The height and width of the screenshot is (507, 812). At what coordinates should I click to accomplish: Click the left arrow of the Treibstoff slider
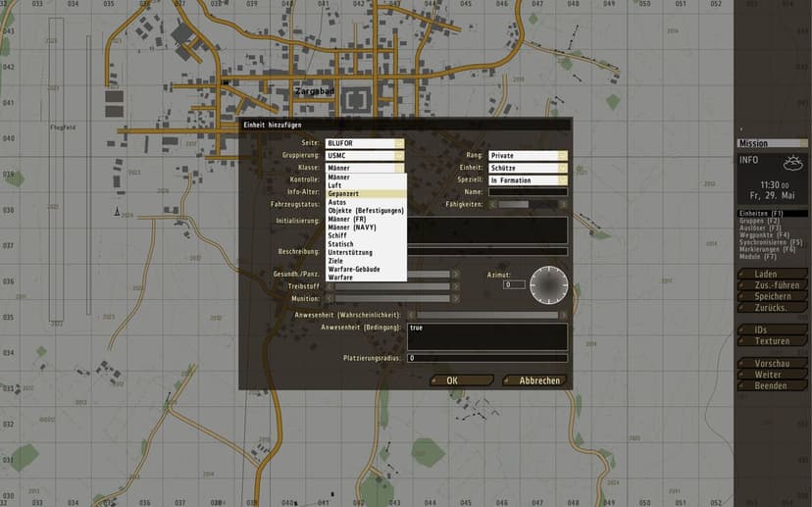click(330, 286)
